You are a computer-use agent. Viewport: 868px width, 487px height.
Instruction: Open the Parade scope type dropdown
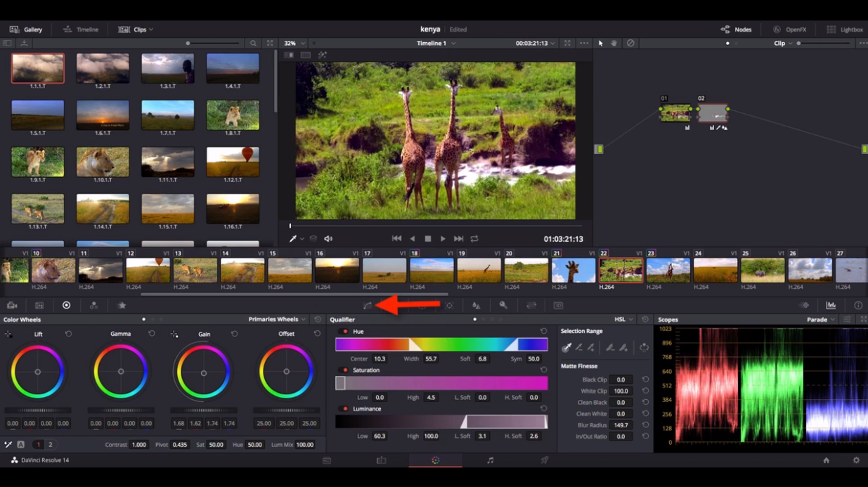coord(821,320)
